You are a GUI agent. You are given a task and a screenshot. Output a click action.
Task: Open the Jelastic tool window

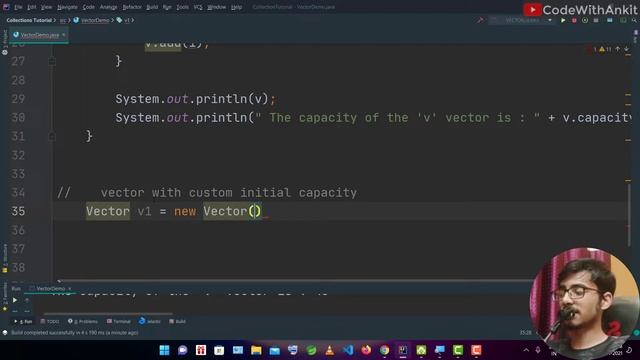pos(150,322)
